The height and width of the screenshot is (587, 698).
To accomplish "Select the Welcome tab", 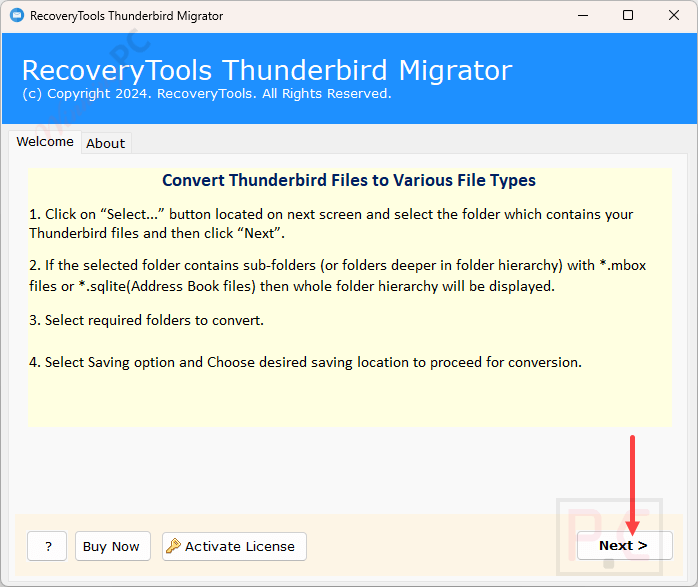I will pos(45,142).
